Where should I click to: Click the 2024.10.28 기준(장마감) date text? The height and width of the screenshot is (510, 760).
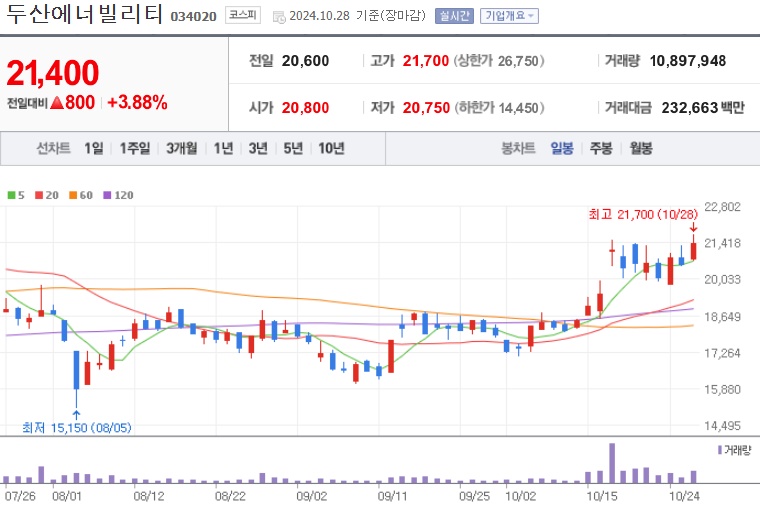tap(357, 16)
